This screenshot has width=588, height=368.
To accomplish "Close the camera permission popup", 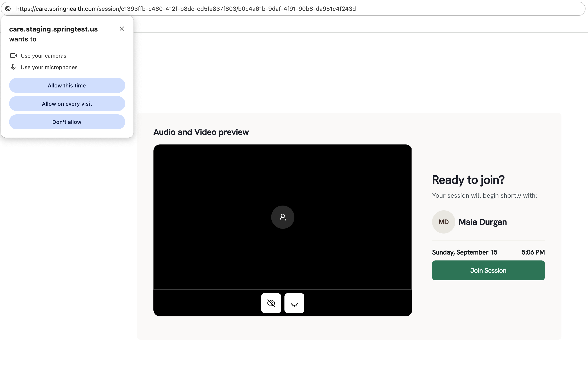I will point(122,29).
